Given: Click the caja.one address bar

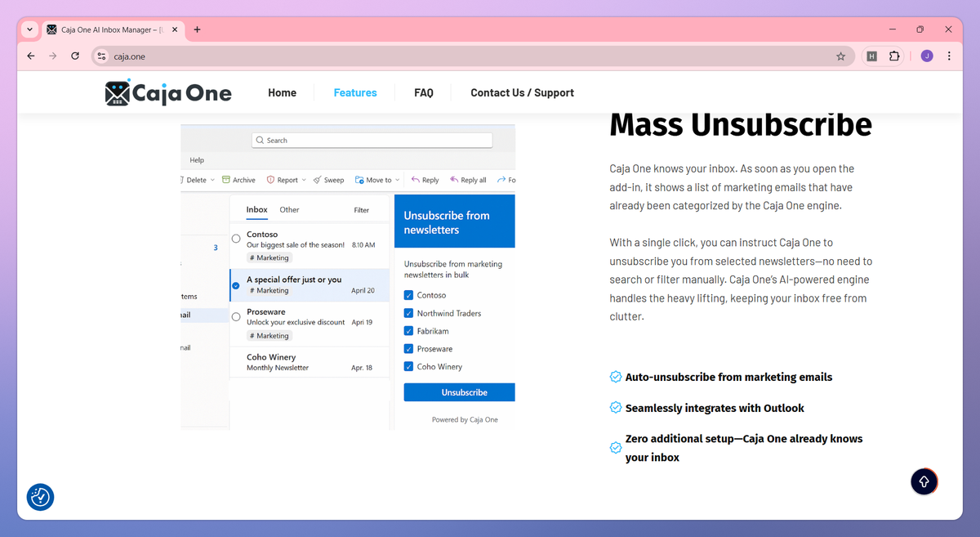Looking at the screenshot, I should point(474,56).
